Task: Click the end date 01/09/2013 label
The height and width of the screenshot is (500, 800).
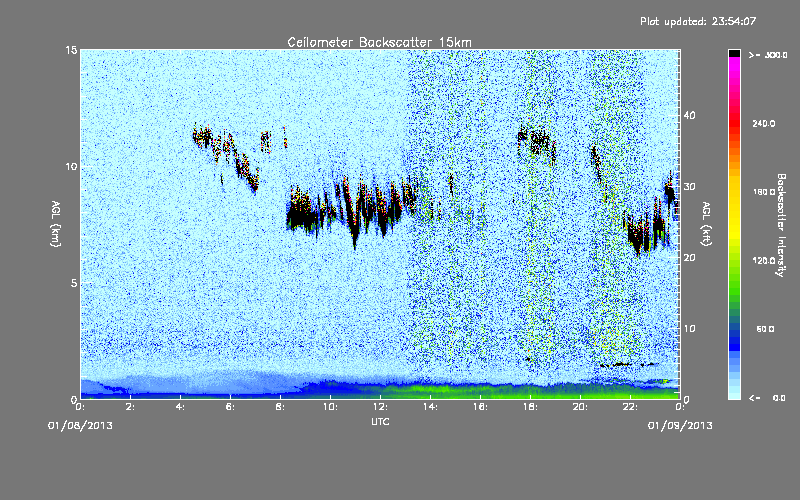Action: tap(680, 426)
